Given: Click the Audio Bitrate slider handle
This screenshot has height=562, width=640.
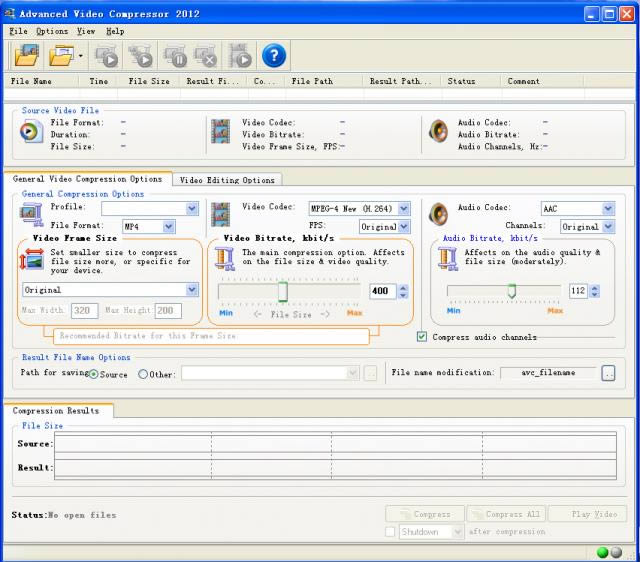Looking at the screenshot, I should click(512, 291).
